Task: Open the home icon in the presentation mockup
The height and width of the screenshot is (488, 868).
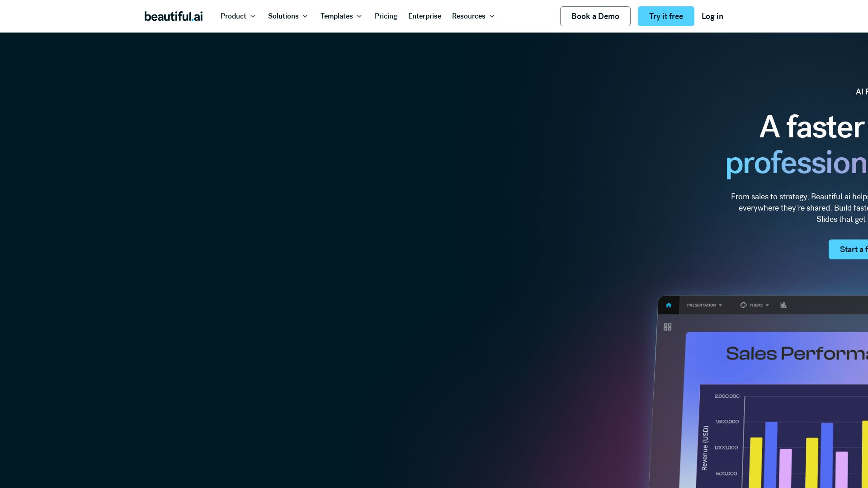Action: [x=669, y=305]
